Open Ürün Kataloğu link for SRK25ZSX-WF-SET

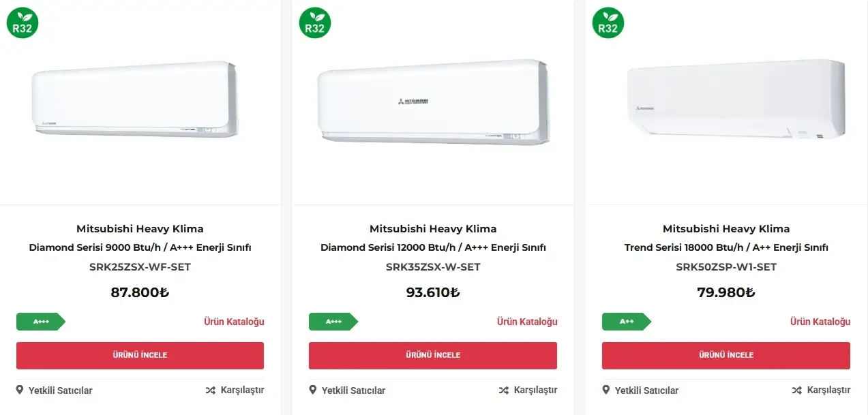[x=234, y=322]
